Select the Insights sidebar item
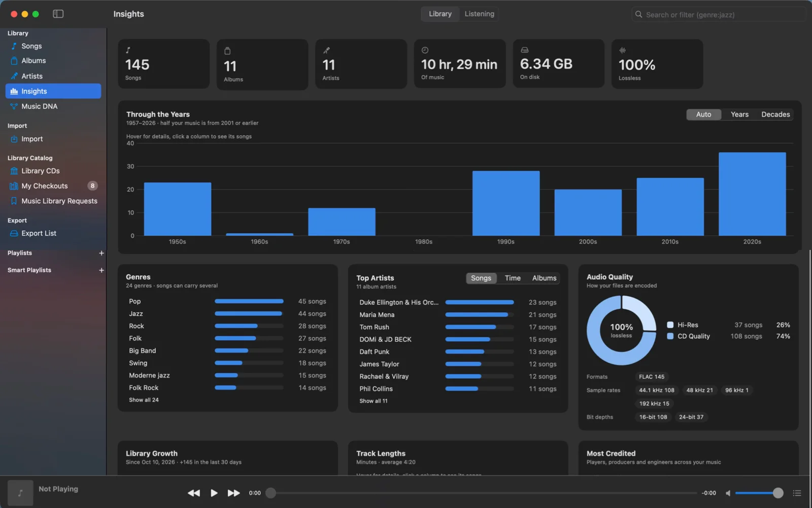812x508 pixels. [x=53, y=91]
